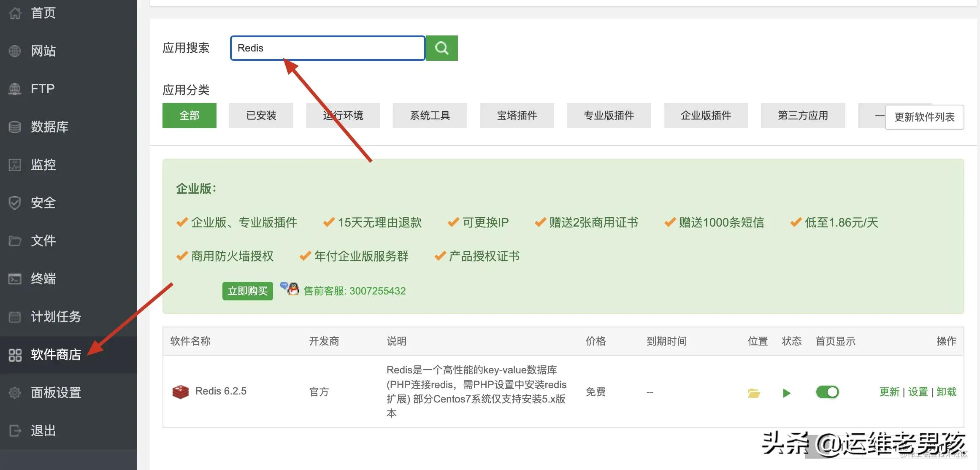Click 卸载 to uninstall Redis 6.2.5

(x=946, y=392)
